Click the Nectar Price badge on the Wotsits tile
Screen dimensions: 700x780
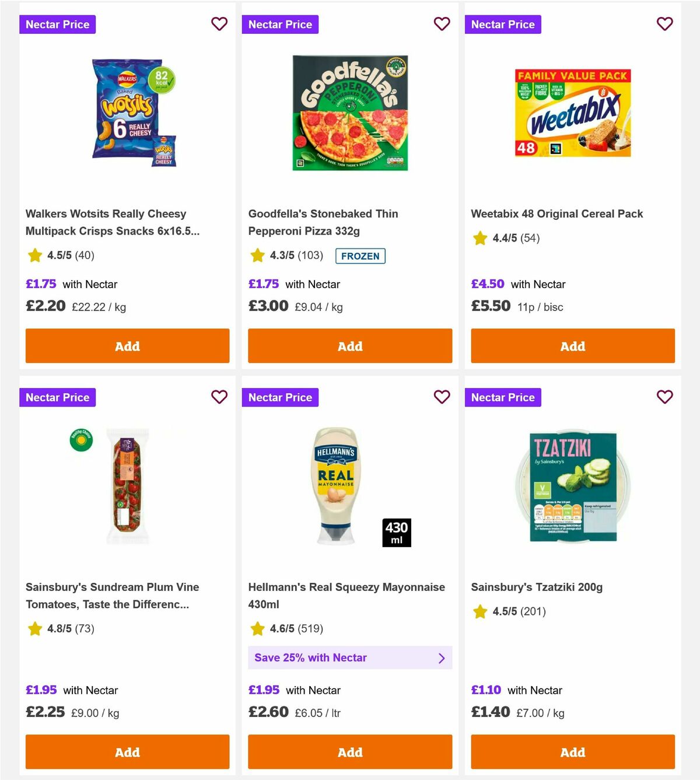tap(57, 24)
